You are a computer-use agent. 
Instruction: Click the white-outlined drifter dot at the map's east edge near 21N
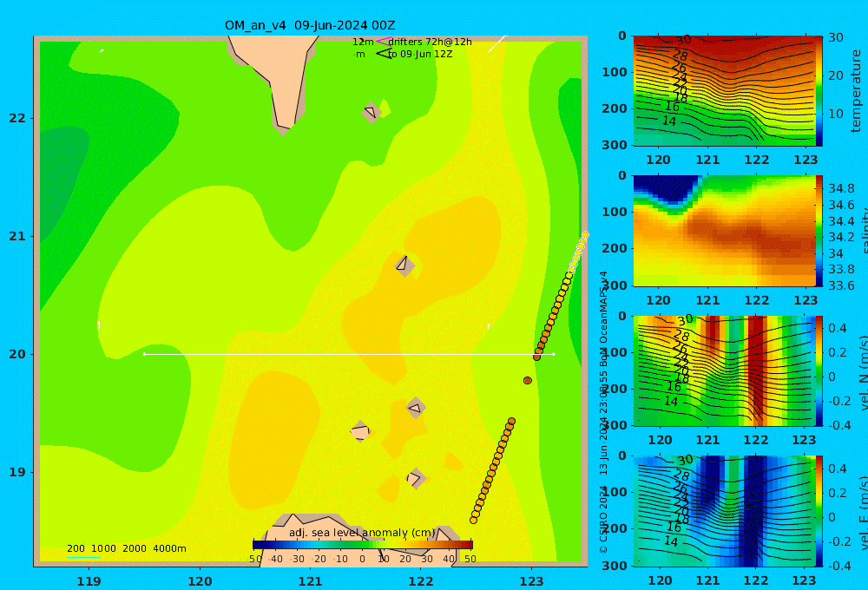(x=585, y=235)
